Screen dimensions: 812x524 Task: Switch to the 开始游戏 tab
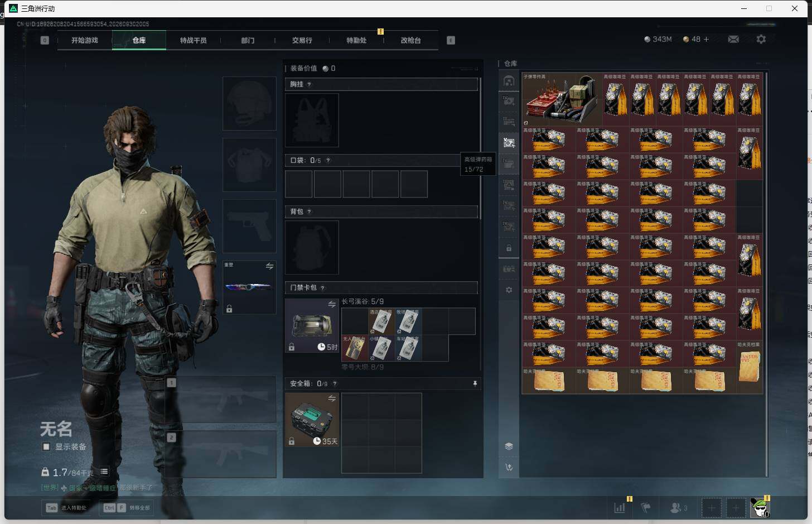pyautogui.click(x=85, y=40)
